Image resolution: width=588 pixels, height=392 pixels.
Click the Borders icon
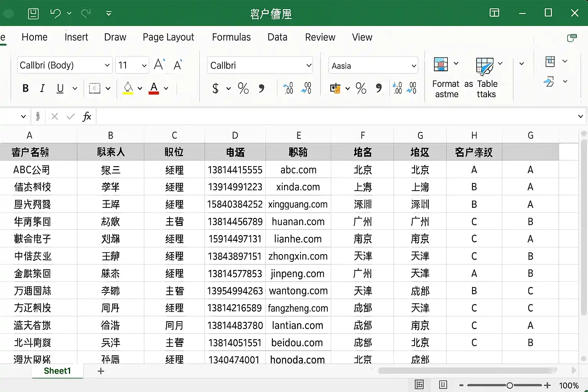[95, 88]
